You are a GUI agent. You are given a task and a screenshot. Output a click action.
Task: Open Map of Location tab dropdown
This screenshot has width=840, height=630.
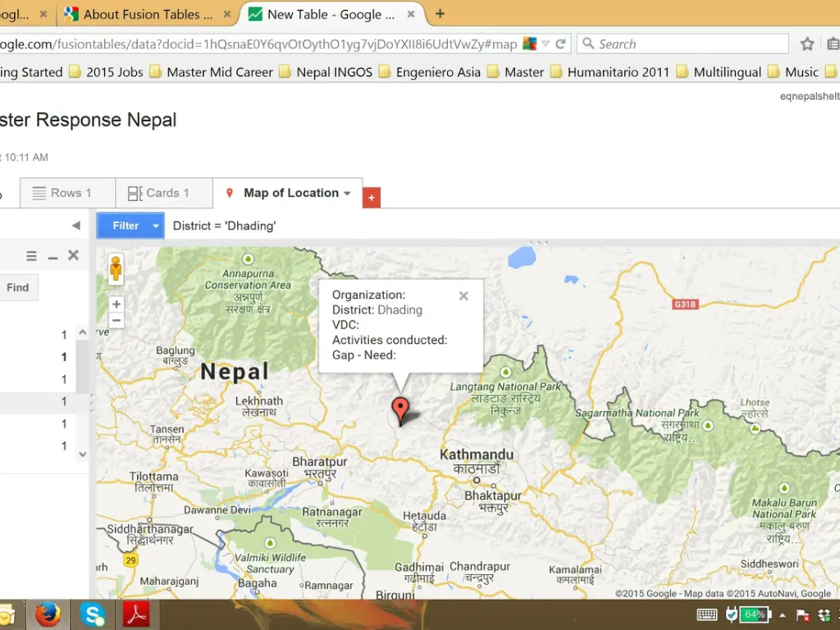click(x=347, y=194)
